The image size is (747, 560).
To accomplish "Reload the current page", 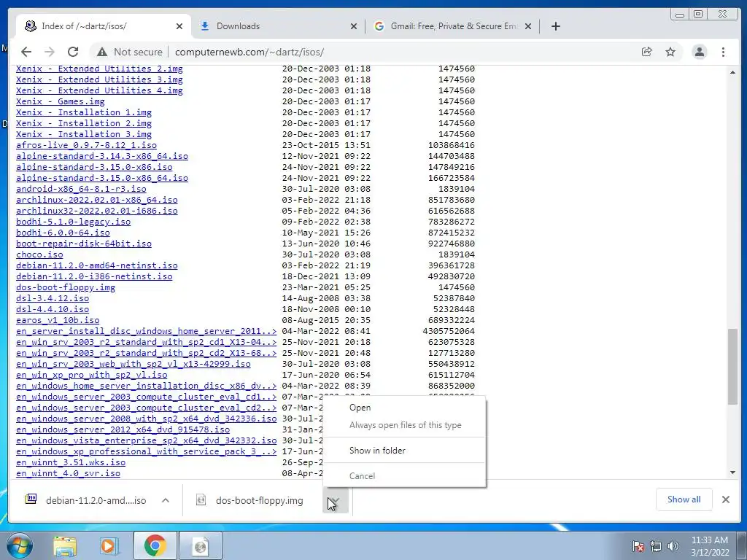I will pyautogui.click(x=72, y=52).
